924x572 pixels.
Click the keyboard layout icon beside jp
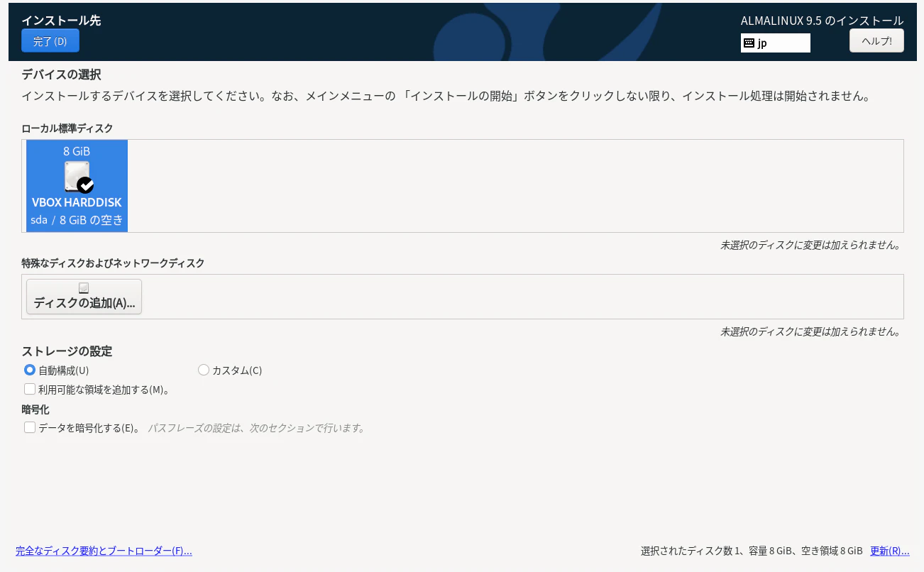[x=749, y=43]
